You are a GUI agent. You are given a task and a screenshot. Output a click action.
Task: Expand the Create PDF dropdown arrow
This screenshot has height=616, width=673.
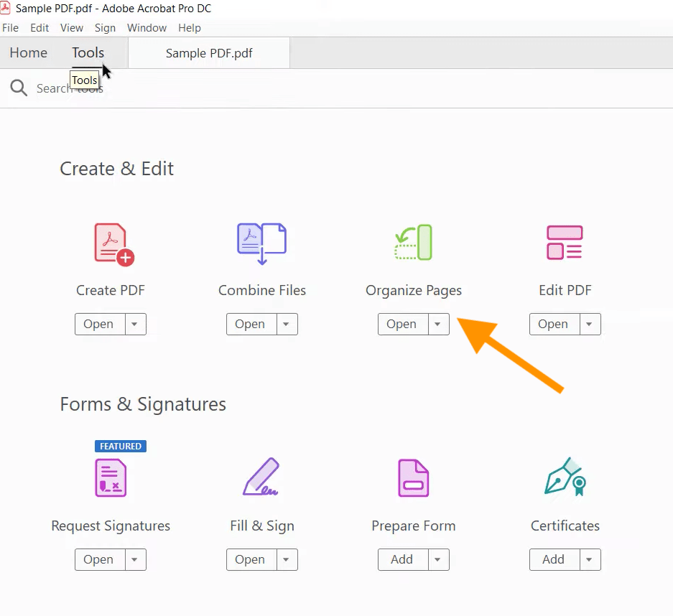tap(135, 325)
